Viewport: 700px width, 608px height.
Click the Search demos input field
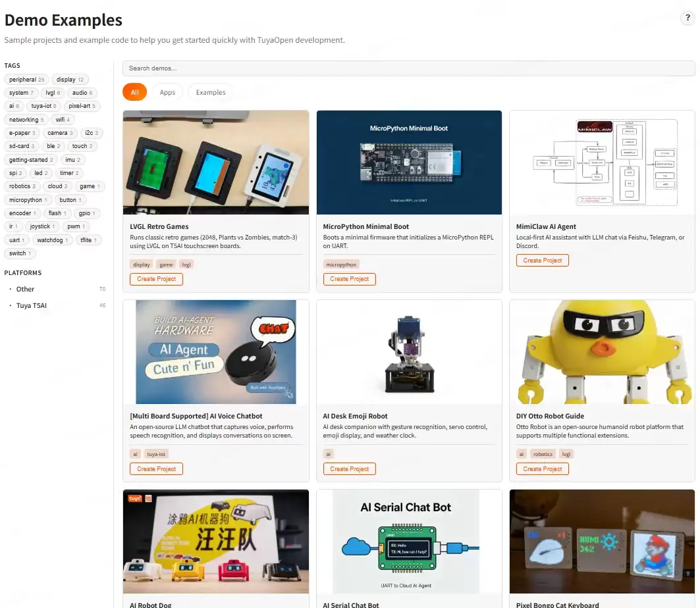pyautogui.click(x=408, y=68)
